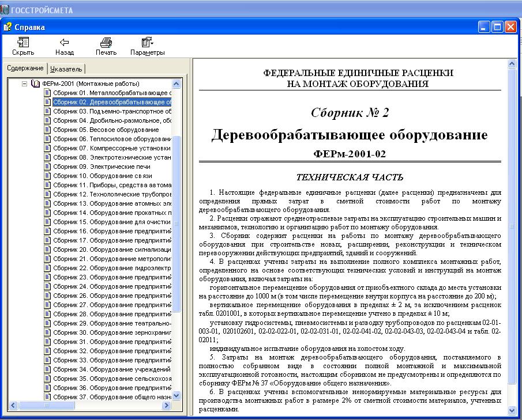Open Сборник 06. Теплосиловое оборудование
The width and height of the screenshot is (522, 420).
pyautogui.click(x=112, y=139)
